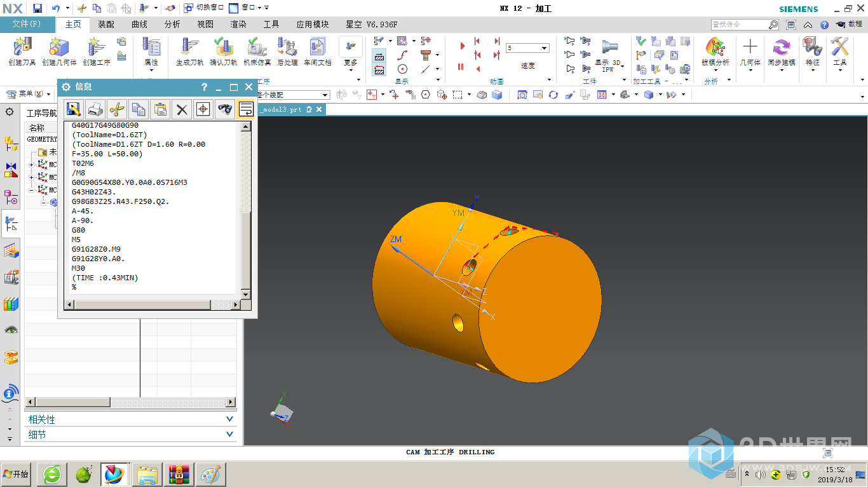Image resolution: width=868 pixels, height=488 pixels.
Task: Click 生成刀轨 to generate tool path
Action: [x=190, y=51]
